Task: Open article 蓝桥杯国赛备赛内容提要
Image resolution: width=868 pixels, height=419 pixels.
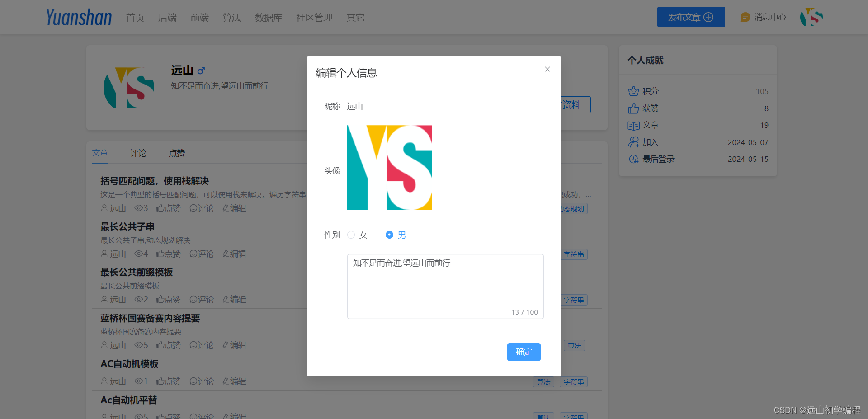Action: point(150,318)
